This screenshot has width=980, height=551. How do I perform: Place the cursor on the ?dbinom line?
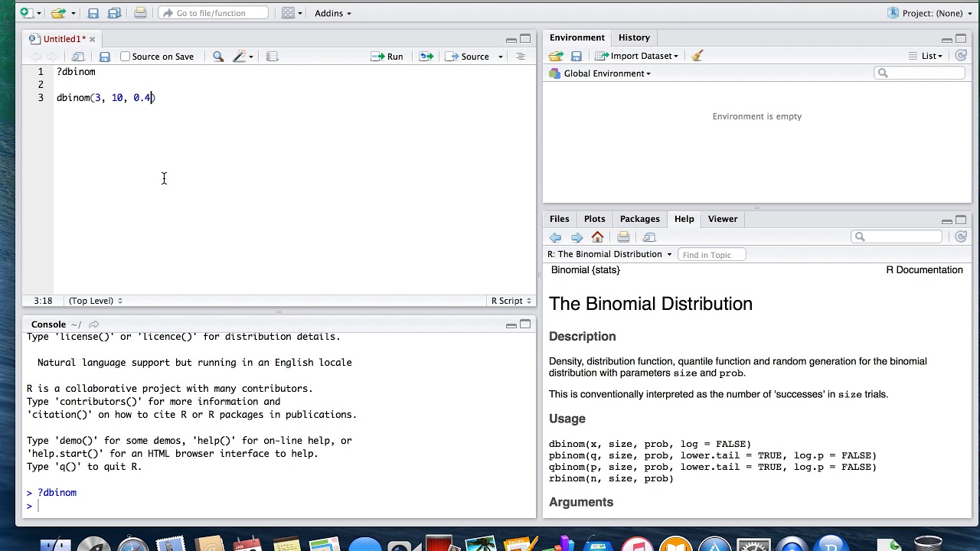(x=76, y=72)
